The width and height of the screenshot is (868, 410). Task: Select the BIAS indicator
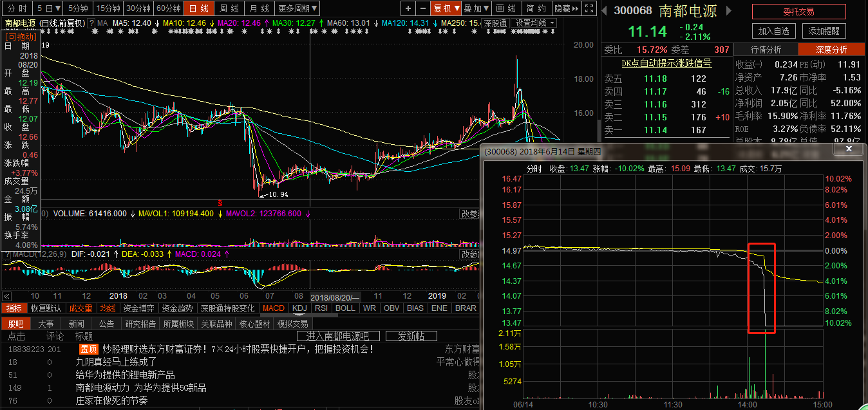pos(415,308)
